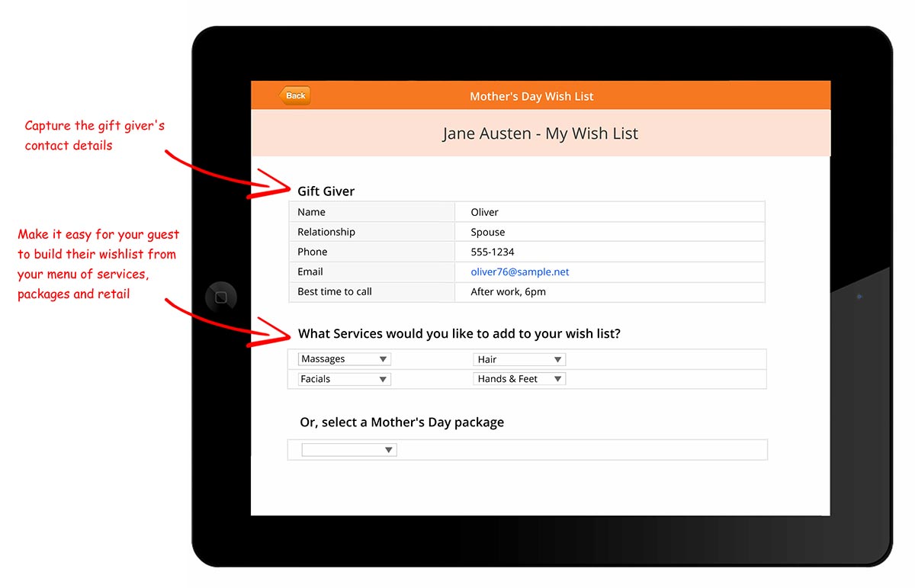Click the Jane Austen - My Wish List heading
The width and height of the screenshot is (915, 588).
click(x=540, y=133)
